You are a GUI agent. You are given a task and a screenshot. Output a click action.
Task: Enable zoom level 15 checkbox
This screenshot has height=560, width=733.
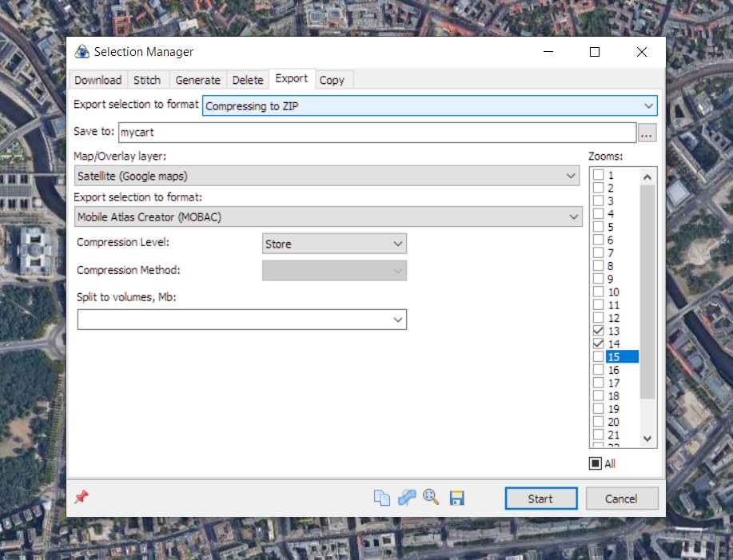click(598, 357)
